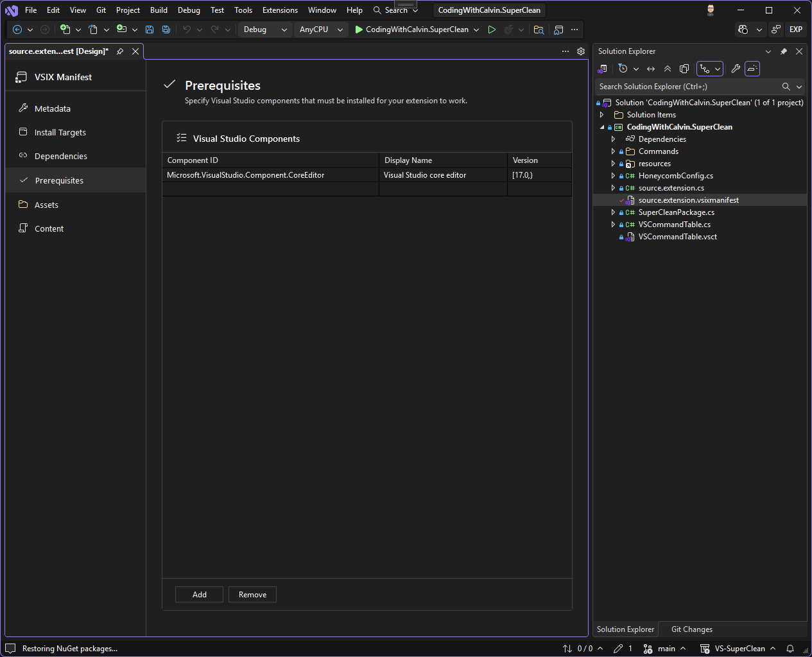Open startup project dropdown arrow
This screenshot has width=812, height=657.
point(476,30)
